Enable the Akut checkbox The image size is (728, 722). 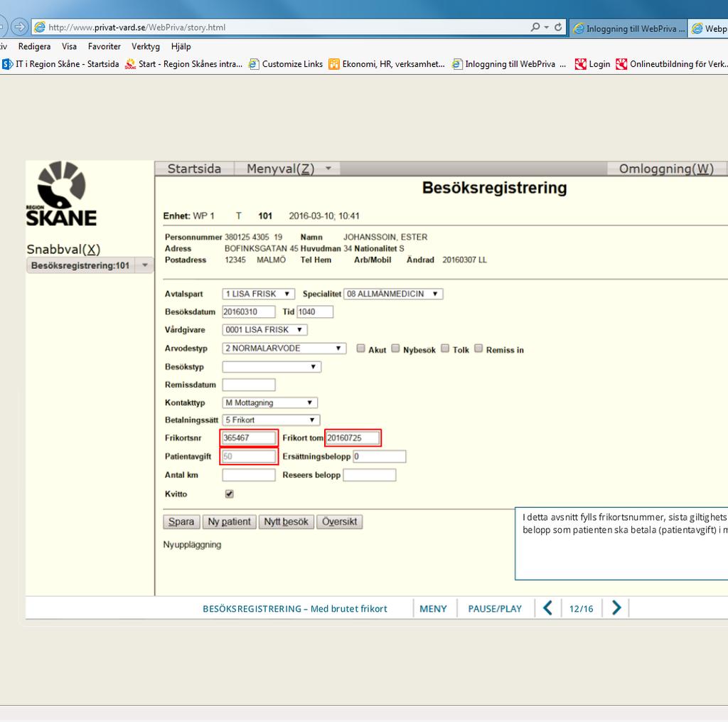[x=360, y=349]
